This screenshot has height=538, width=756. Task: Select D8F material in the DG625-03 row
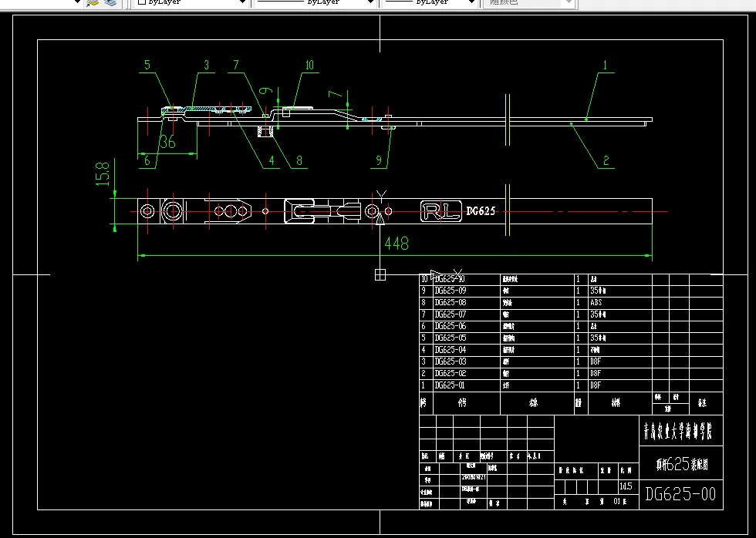coord(596,361)
